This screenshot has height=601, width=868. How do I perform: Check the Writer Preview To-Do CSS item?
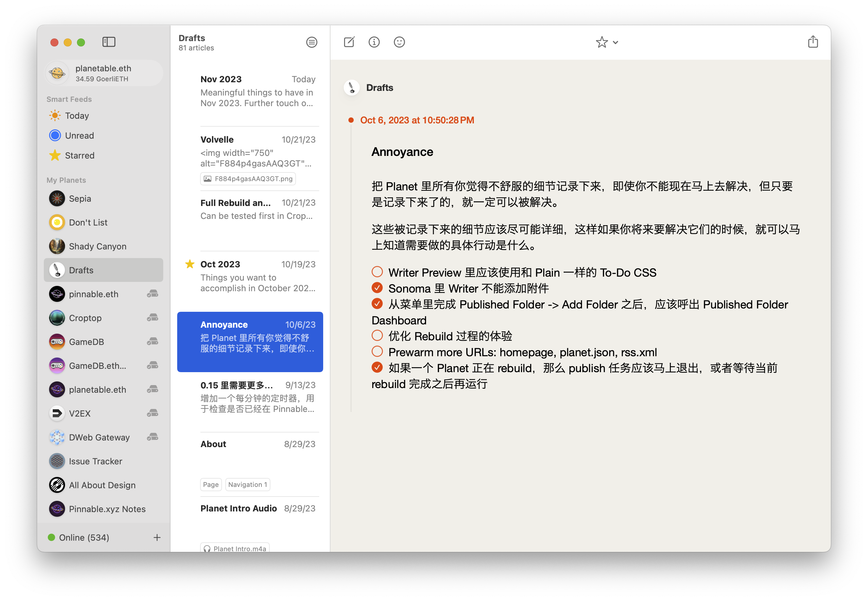click(x=377, y=272)
